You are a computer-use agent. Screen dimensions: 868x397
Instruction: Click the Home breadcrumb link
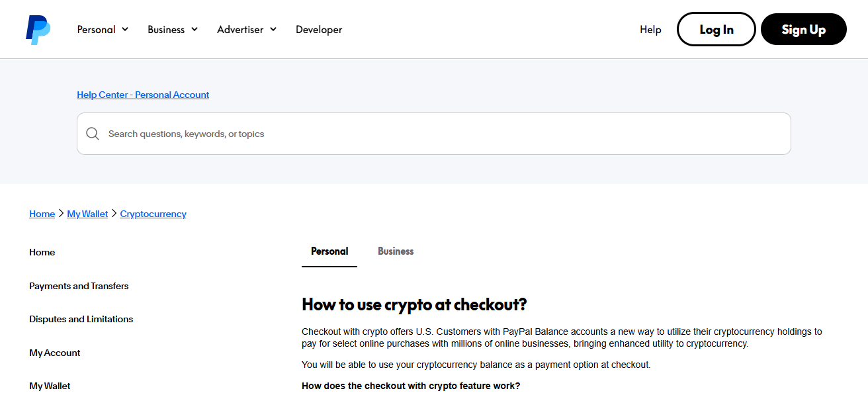(x=42, y=213)
